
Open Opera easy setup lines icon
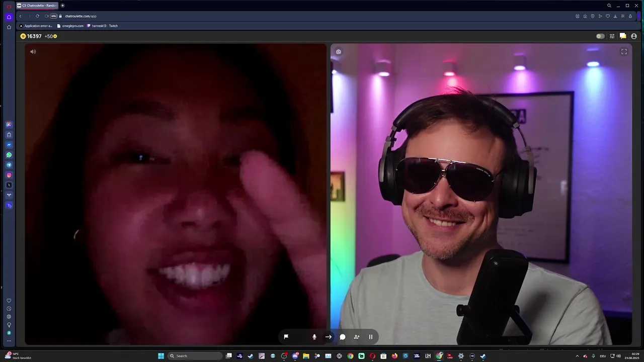click(x=623, y=16)
